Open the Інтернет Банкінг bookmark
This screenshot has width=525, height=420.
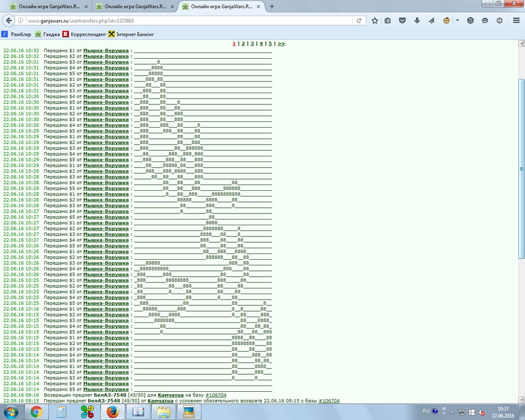point(131,34)
